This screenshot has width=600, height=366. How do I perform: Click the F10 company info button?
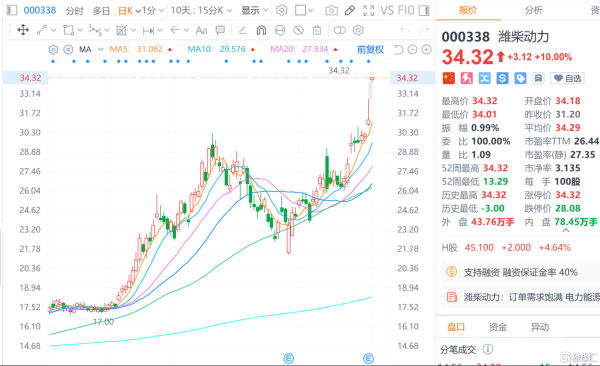406,10
